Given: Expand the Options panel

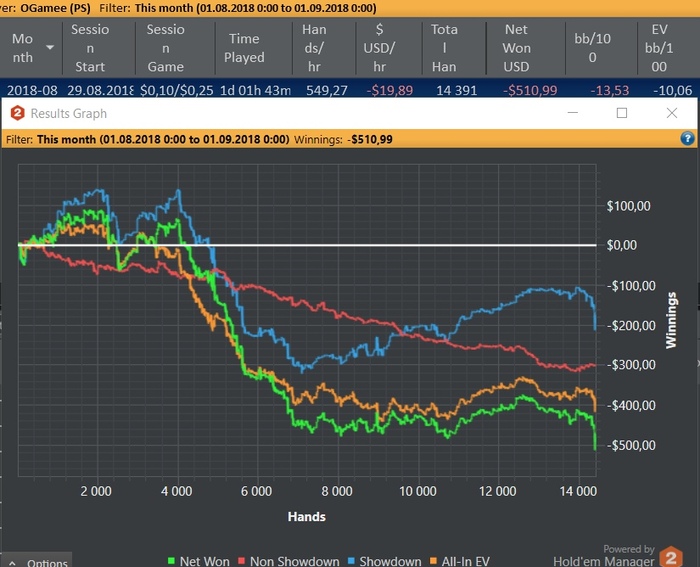Looking at the screenshot, I should (x=39, y=562).
